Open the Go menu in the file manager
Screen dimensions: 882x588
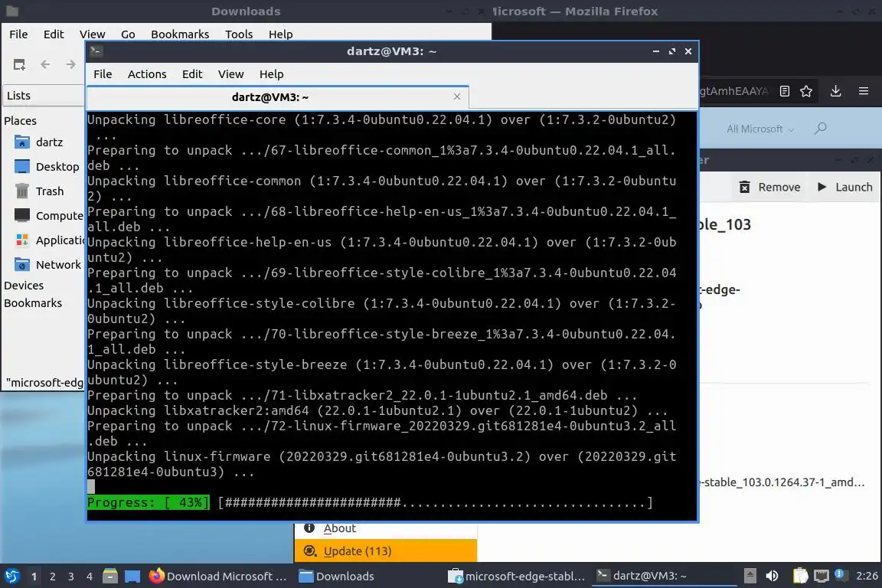click(128, 34)
